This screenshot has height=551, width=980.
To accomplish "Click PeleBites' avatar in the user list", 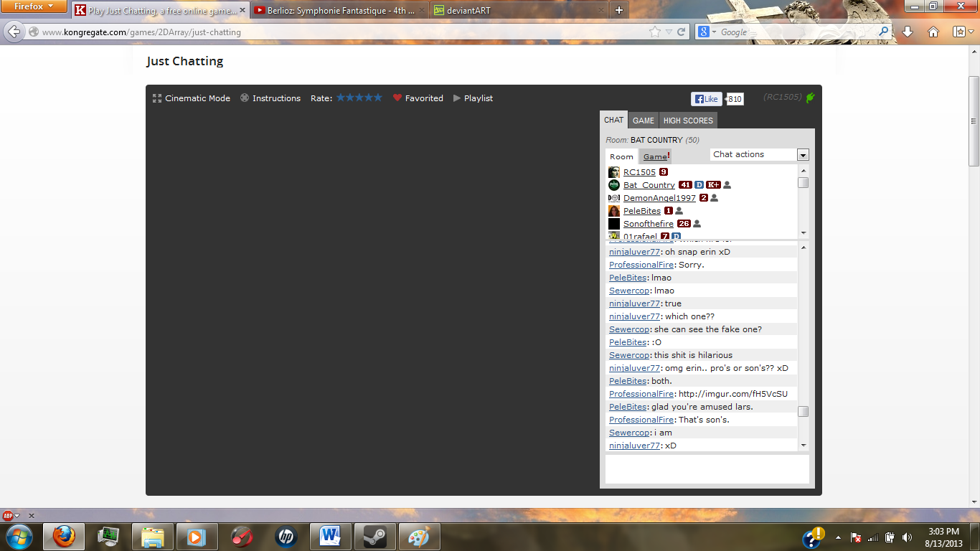I will (x=614, y=211).
